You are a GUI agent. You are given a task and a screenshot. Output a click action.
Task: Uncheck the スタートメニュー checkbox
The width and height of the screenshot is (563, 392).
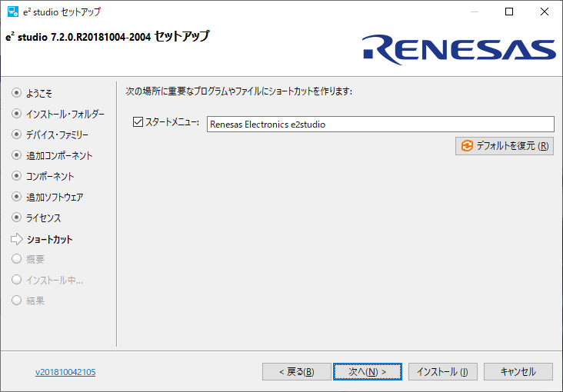point(138,122)
